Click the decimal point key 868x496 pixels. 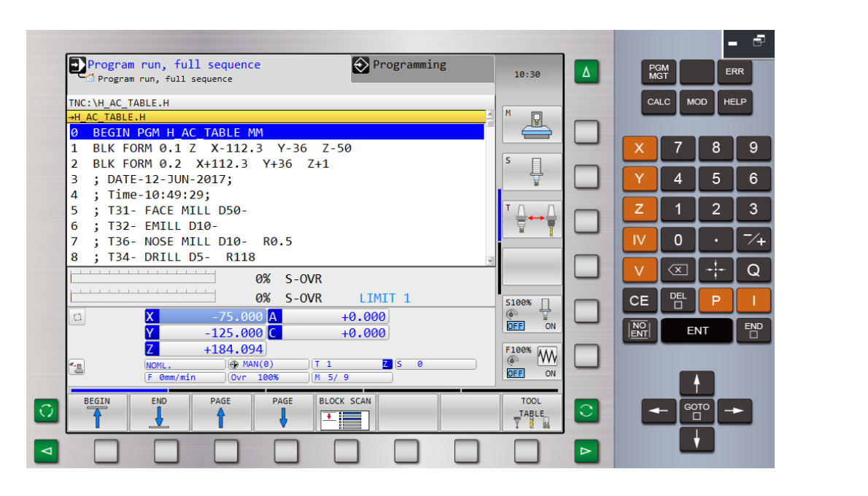716,240
